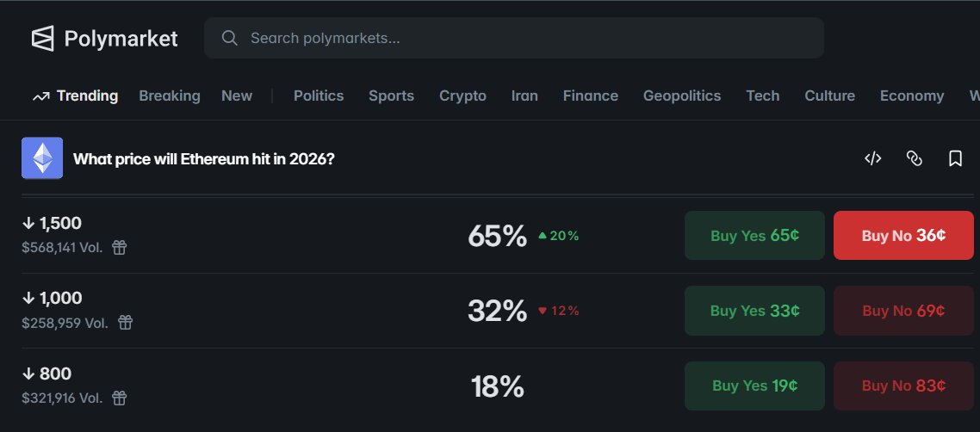Click the Polymarket logo icon

43,38
